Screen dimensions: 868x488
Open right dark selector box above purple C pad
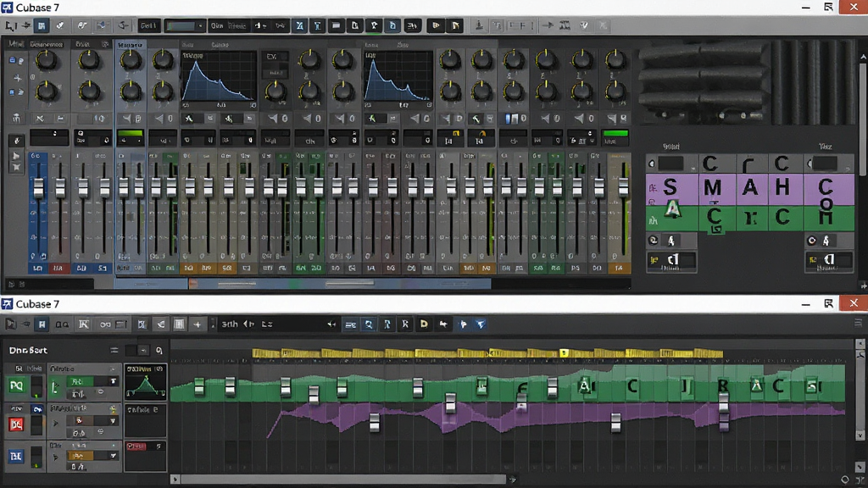point(825,164)
